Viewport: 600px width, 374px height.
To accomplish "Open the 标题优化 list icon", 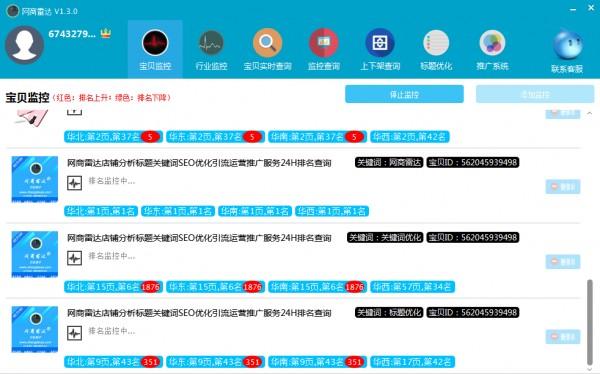I will pyautogui.click(x=436, y=43).
